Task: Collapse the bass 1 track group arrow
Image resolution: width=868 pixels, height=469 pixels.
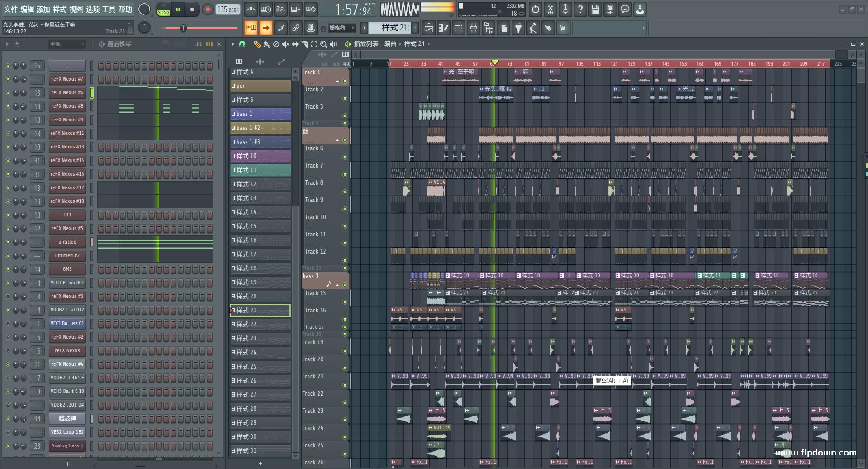Action: [x=337, y=285]
